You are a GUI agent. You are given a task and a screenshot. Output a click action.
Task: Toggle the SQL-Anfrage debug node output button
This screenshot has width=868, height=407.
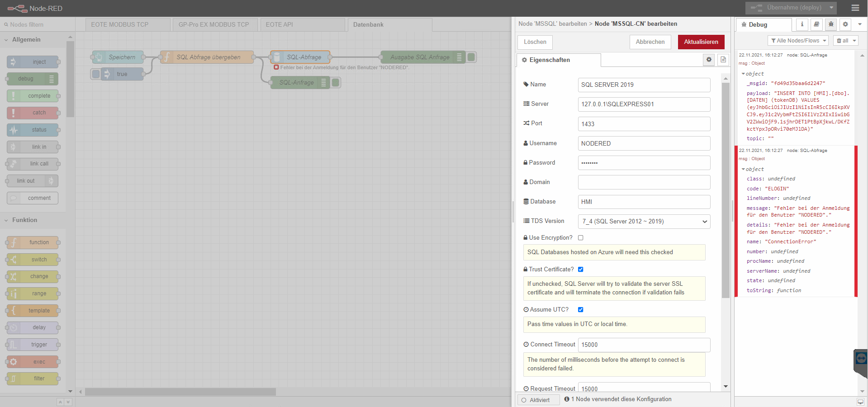(x=336, y=82)
